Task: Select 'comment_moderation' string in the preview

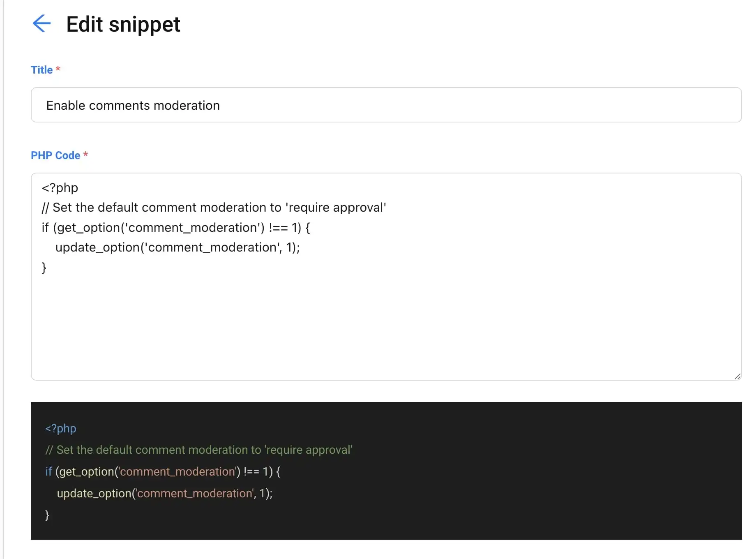Action: (x=177, y=471)
